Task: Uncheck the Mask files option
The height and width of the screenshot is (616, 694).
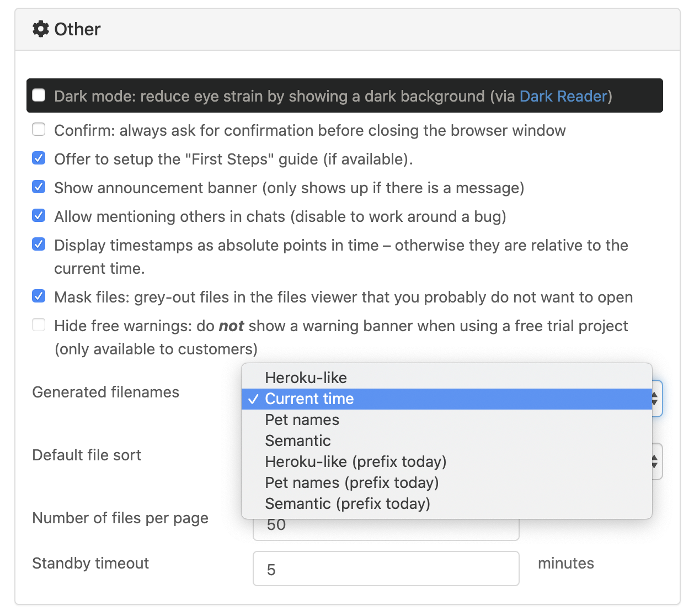Action: coord(39,296)
